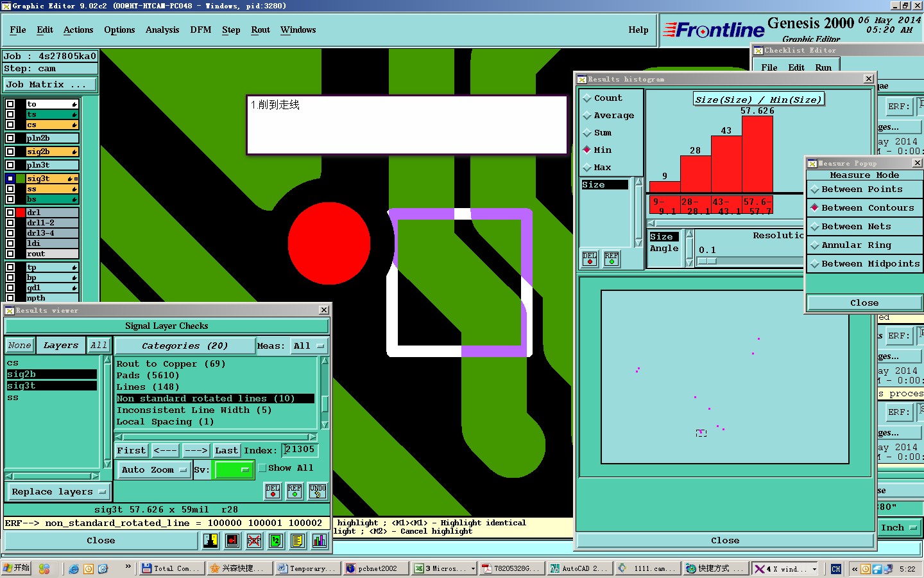
Task: Click the CH language indicator in the tray
Action: [835, 568]
